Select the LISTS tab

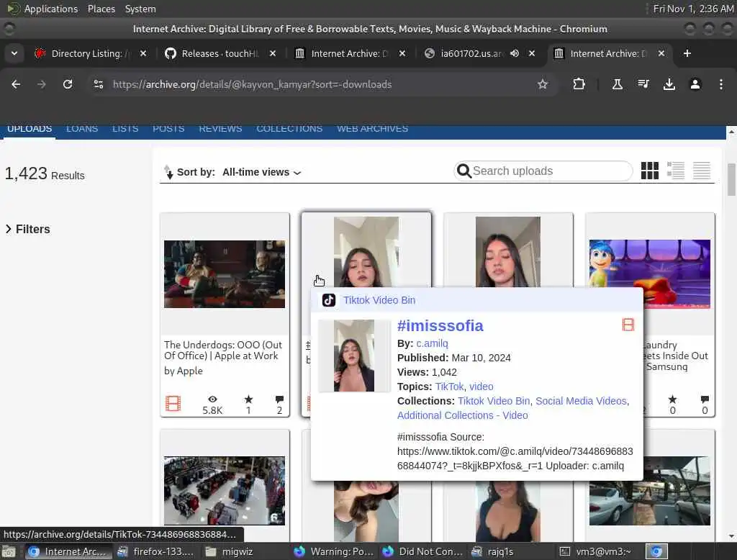pyautogui.click(x=125, y=129)
